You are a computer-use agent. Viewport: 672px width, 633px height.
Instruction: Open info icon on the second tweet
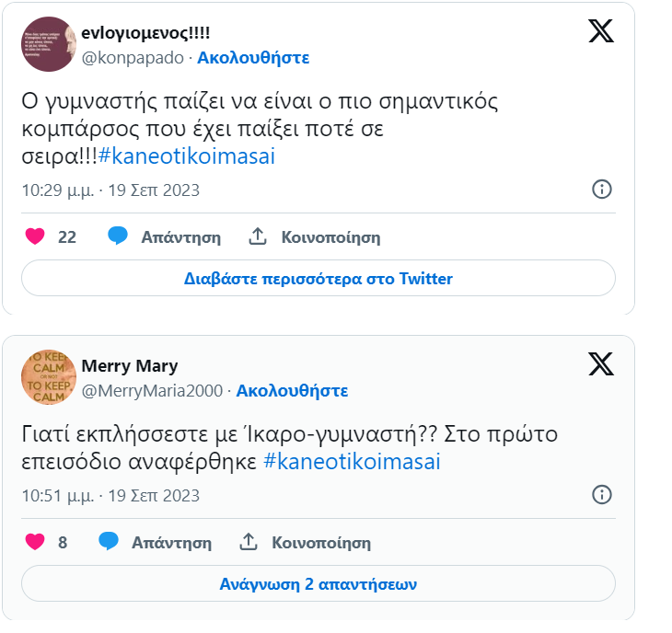tap(601, 495)
